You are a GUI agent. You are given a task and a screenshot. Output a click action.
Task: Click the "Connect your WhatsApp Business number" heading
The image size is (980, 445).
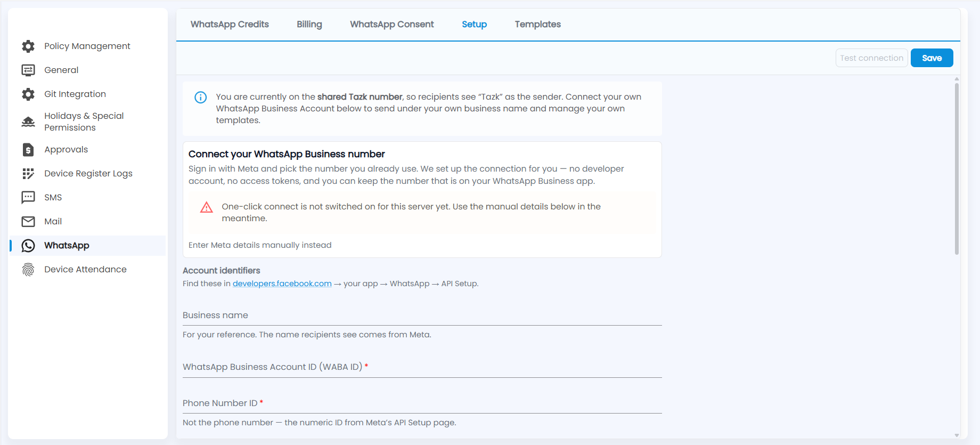pos(287,154)
